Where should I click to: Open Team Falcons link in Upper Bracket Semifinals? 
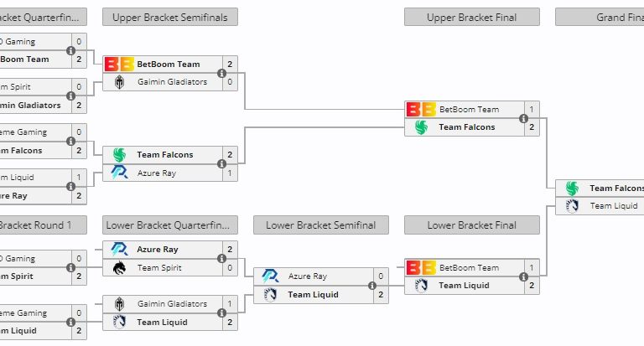coord(164,154)
